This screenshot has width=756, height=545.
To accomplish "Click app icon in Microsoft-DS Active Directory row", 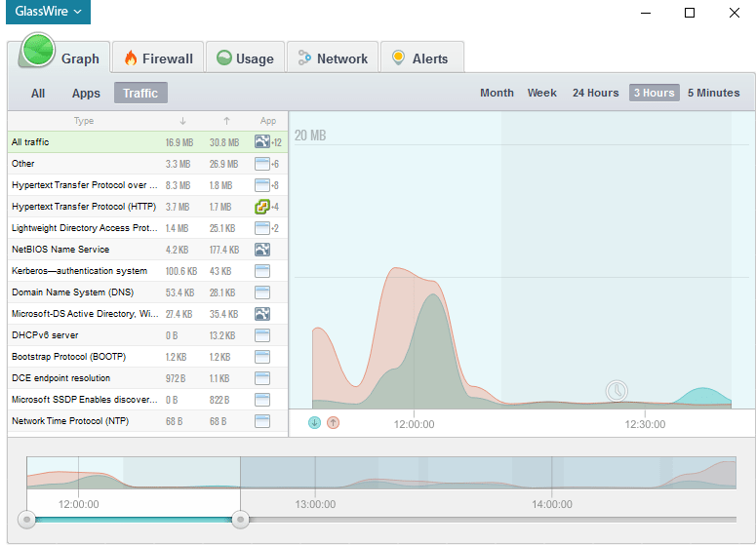I will 262,314.
